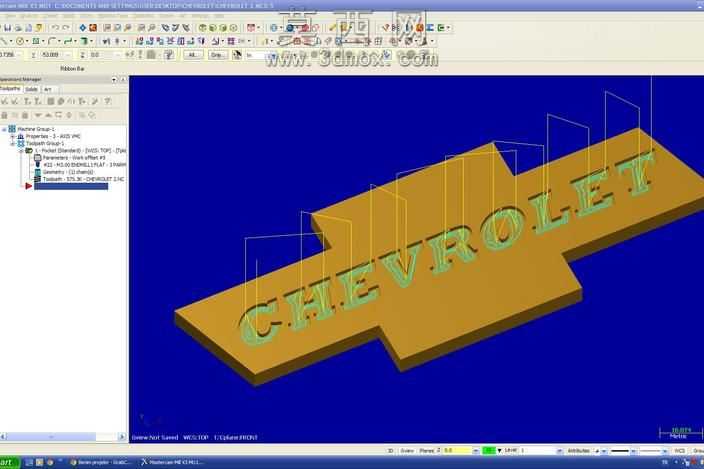The height and width of the screenshot is (469, 704).
Task: Click the Level number input field
Action: click(538, 451)
